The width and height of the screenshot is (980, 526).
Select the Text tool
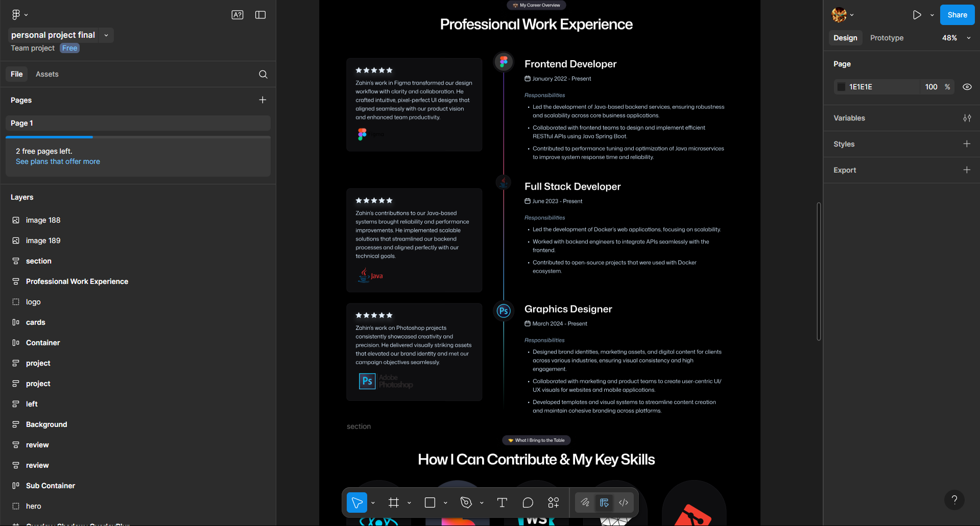[x=502, y=503]
